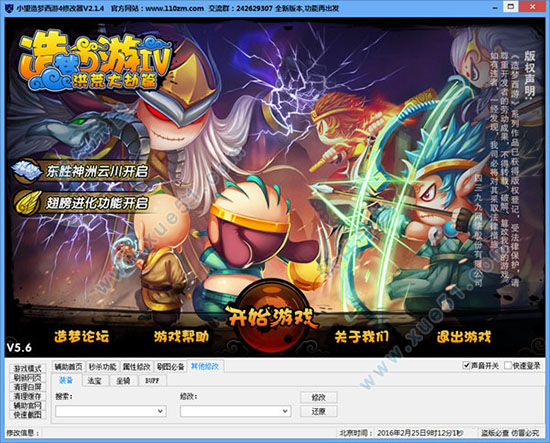Select the 其他修改 tab
This screenshot has height=443, width=550.
coord(205,366)
